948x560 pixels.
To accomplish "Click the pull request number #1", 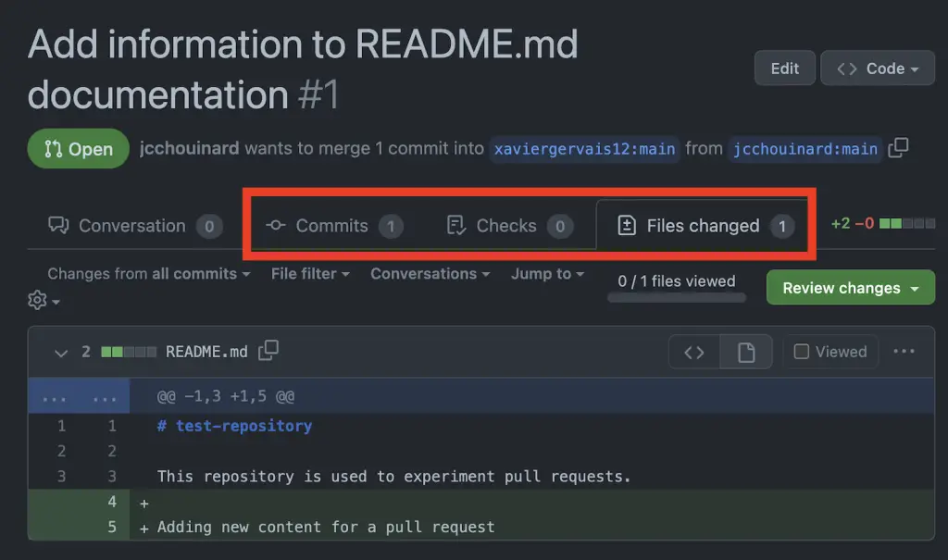I will click(x=318, y=95).
